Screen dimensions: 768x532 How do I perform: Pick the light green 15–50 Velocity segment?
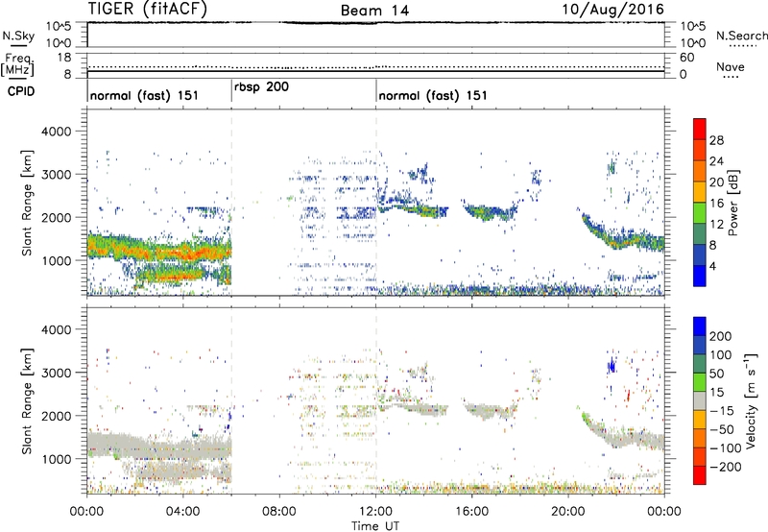[x=700, y=382]
